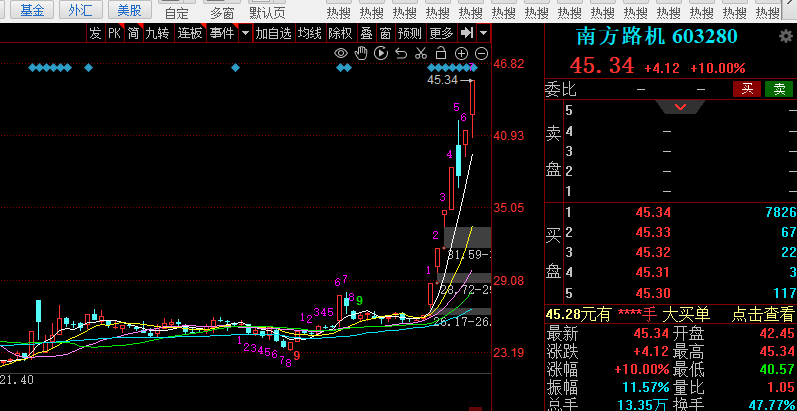Screen dimensions: 797x411
Task: Click the 开盘 value 42.45
Action: click(x=777, y=333)
